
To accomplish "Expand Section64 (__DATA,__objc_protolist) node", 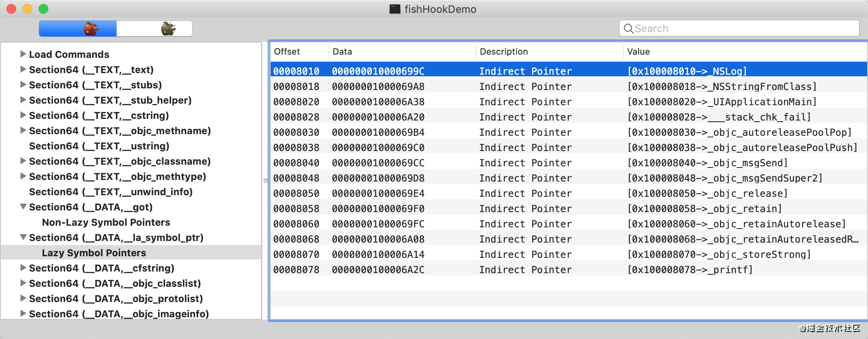I will (23, 298).
